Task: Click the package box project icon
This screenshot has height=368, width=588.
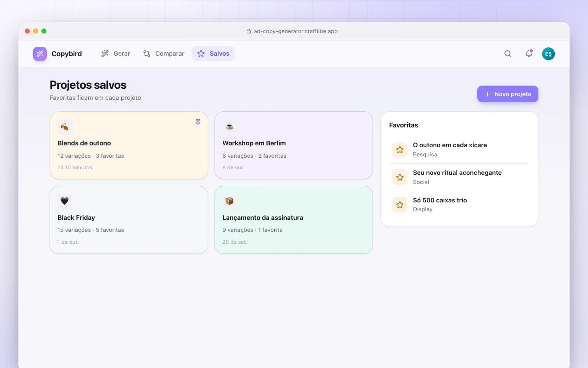Action: tap(230, 201)
